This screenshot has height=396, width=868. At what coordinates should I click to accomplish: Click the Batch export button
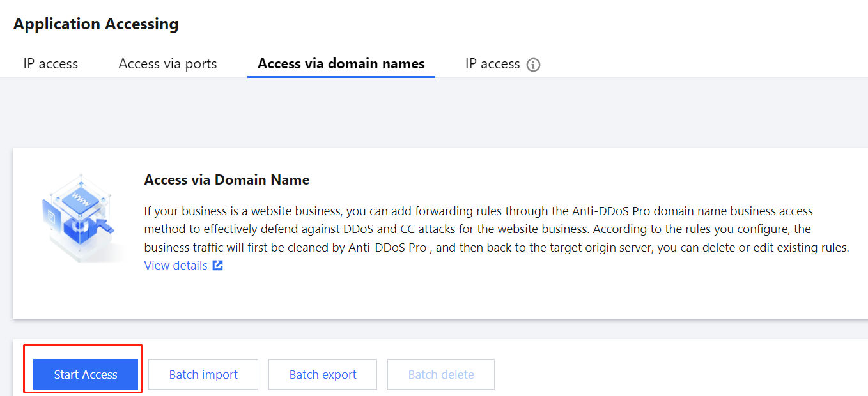coord(323,374)
